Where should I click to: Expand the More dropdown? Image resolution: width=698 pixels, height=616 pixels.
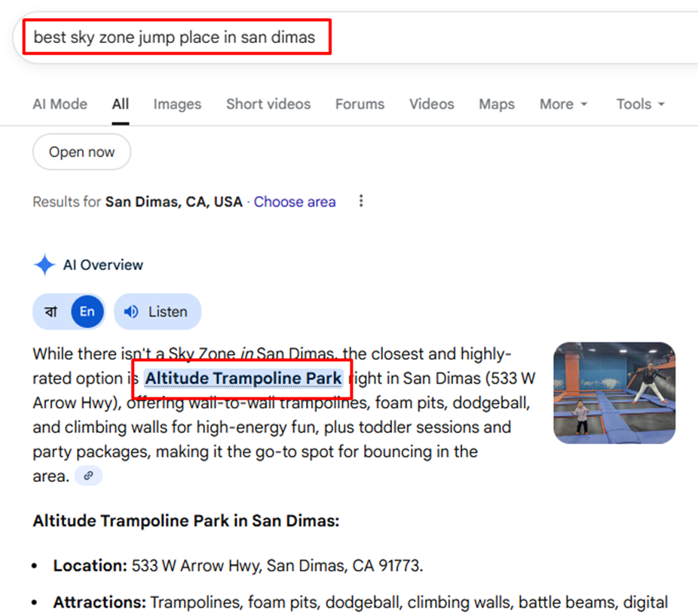(x=564, y=104)
